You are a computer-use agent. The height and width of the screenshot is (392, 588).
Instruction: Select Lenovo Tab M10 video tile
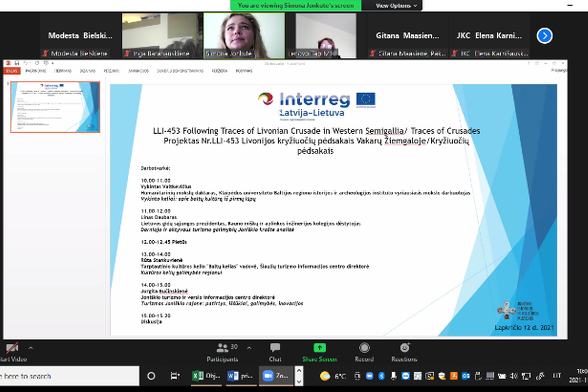click(x=326, y=36)
